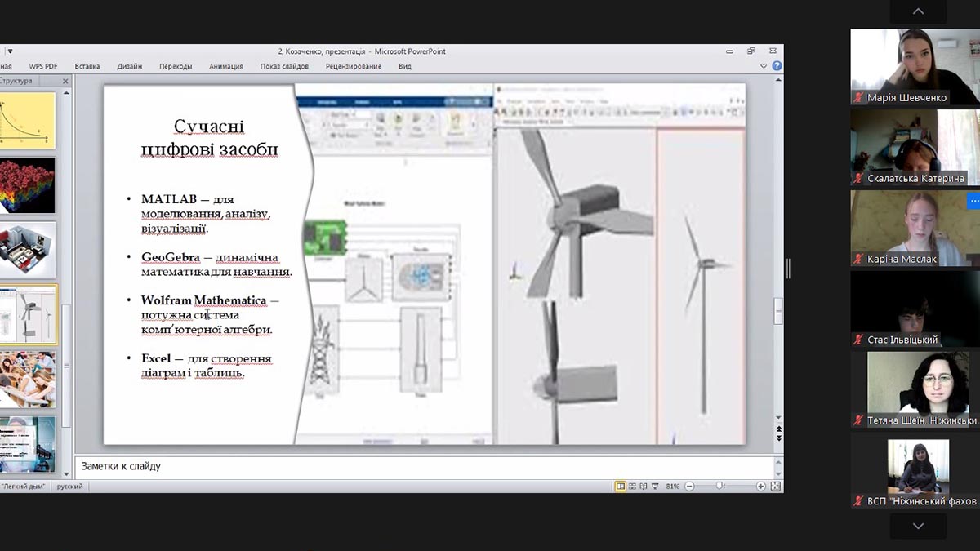
Task: Collapse the ribbon with the chevron
Action: [764, 66]
